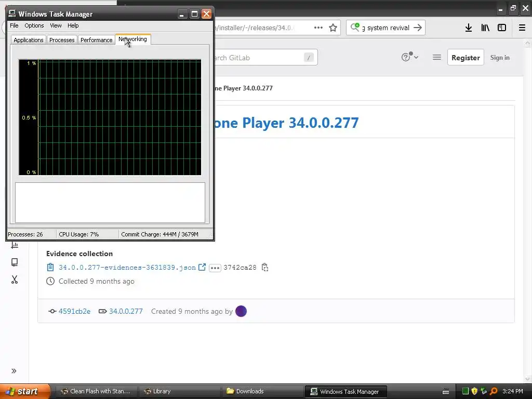532x399 pixels.
Task: Open the Player 34.0.0.277 release title link
Action: pos(286,123)
